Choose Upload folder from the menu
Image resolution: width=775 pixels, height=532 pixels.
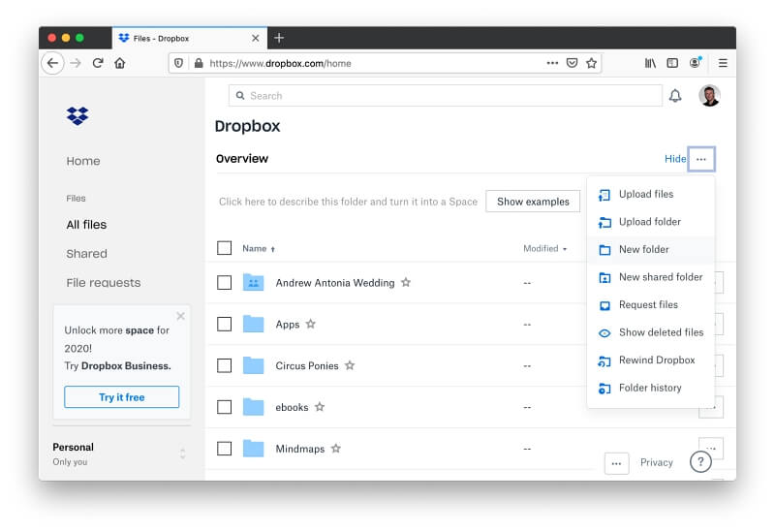pos(651,222)
